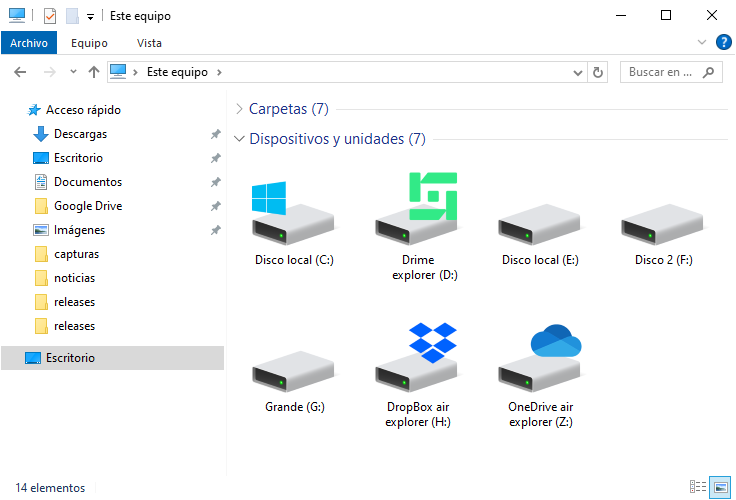Open the address bar history dropdown
Screen dimensions: 736x500
pos(578,72)
